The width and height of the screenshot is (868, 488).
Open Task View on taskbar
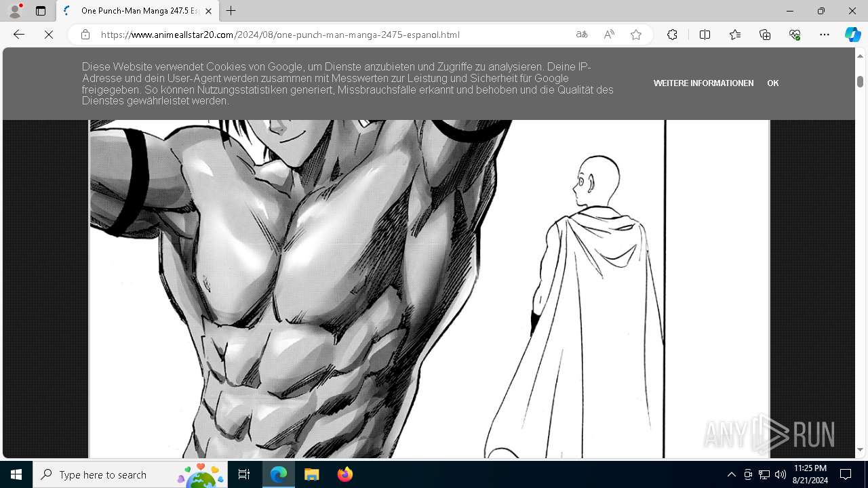click(x=244, y=474)
